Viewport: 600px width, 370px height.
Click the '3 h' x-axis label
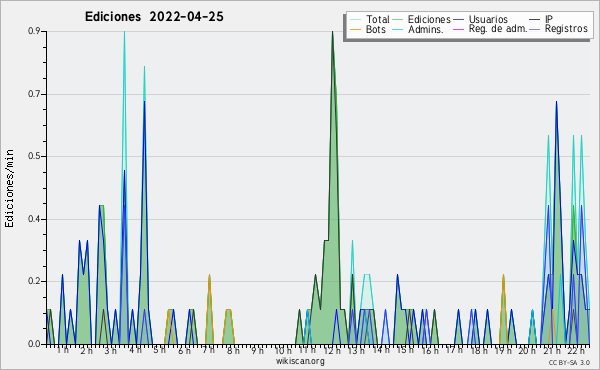click(111, 350)
